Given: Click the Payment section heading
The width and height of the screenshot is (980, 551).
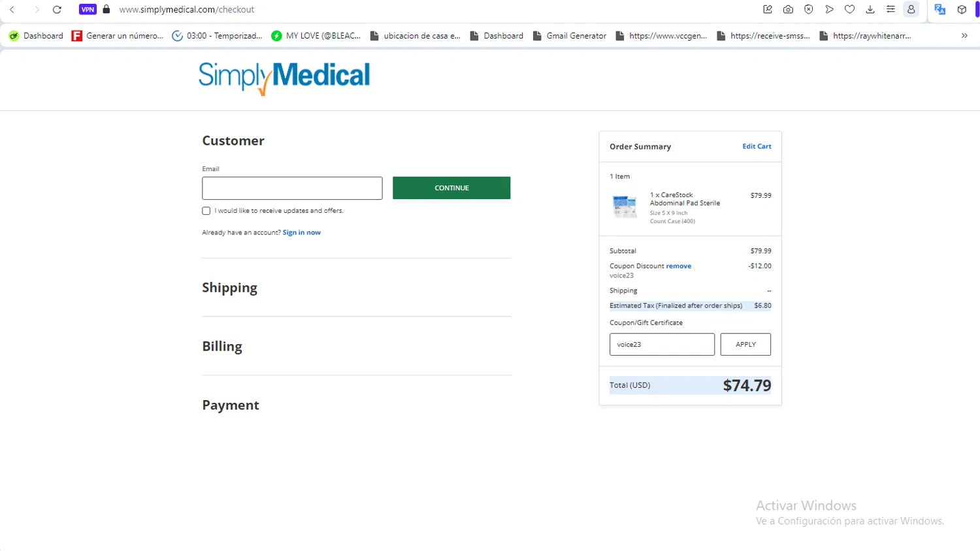Looking at the screenshot, I should tap(231, 405).
